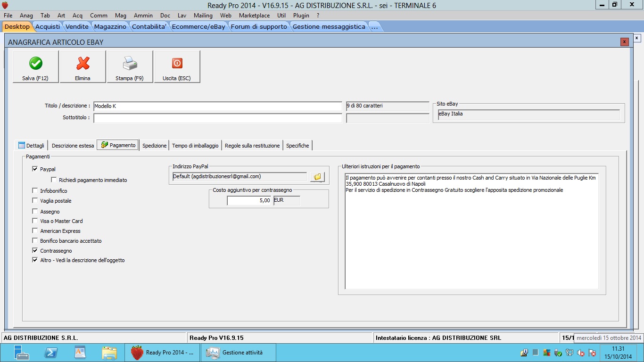Click the muted speaker volume tray icon
This screenshot has width=644, height=362.
(581, 353)
